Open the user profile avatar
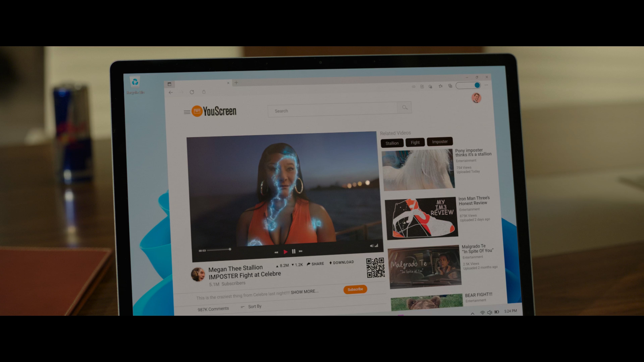 (x=476, y=98)
